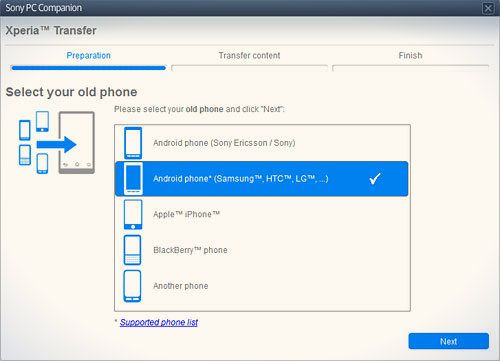The width and height of the screenshot is (500, 361).
Task: Choose BlackBerry phone option
Action: (x=261, y=250)
